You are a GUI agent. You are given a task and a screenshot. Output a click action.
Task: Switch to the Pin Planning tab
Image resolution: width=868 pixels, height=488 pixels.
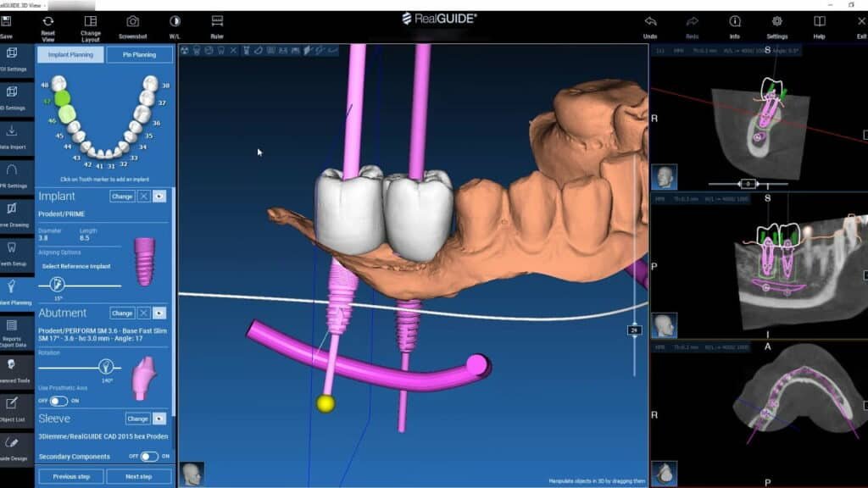click(139, 54)
